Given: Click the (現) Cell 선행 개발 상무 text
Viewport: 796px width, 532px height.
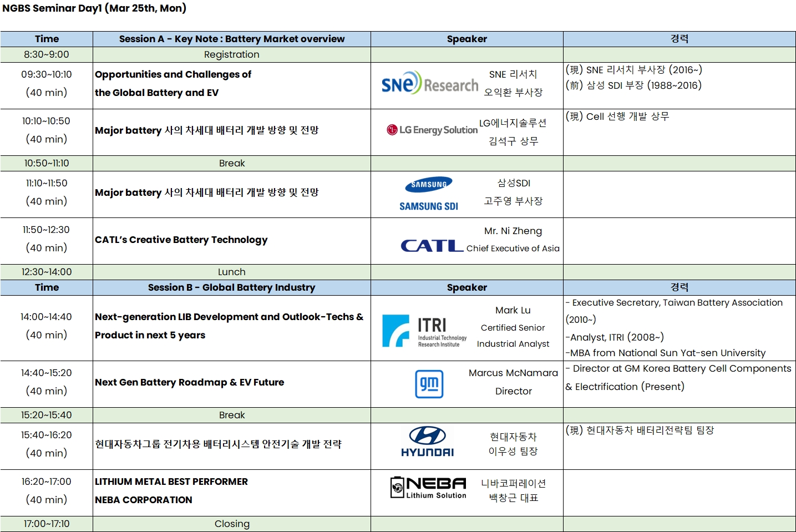Looking at the screenshot, I should [x=617, y=116].
